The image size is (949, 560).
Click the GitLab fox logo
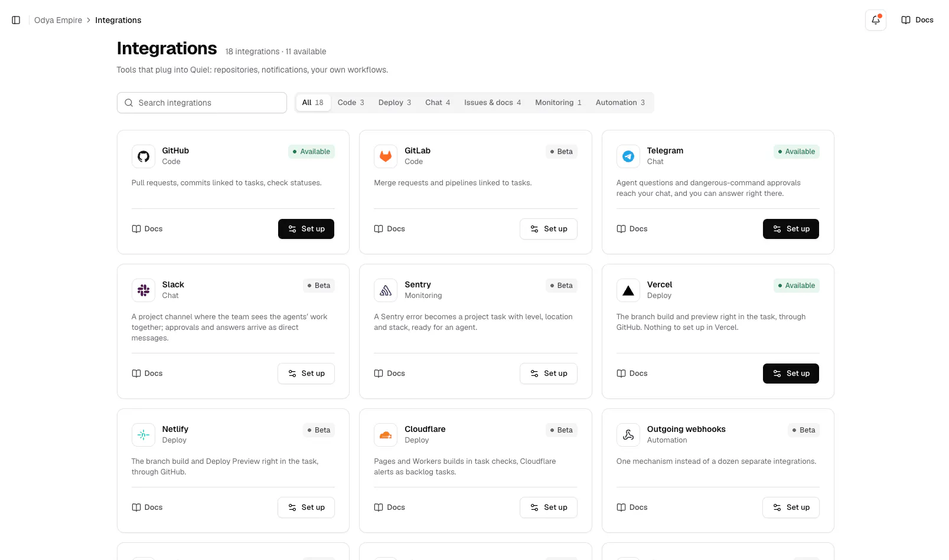coord(386,156)
